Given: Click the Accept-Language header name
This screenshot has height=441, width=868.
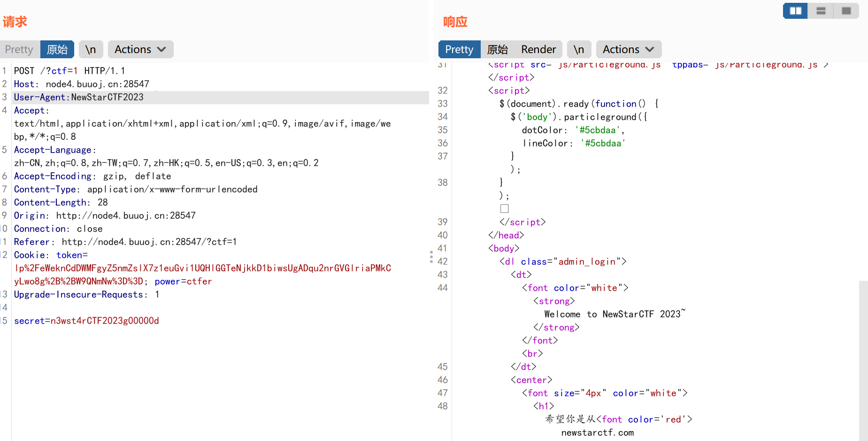Looking at the screenshot, I should pos(55,150).
